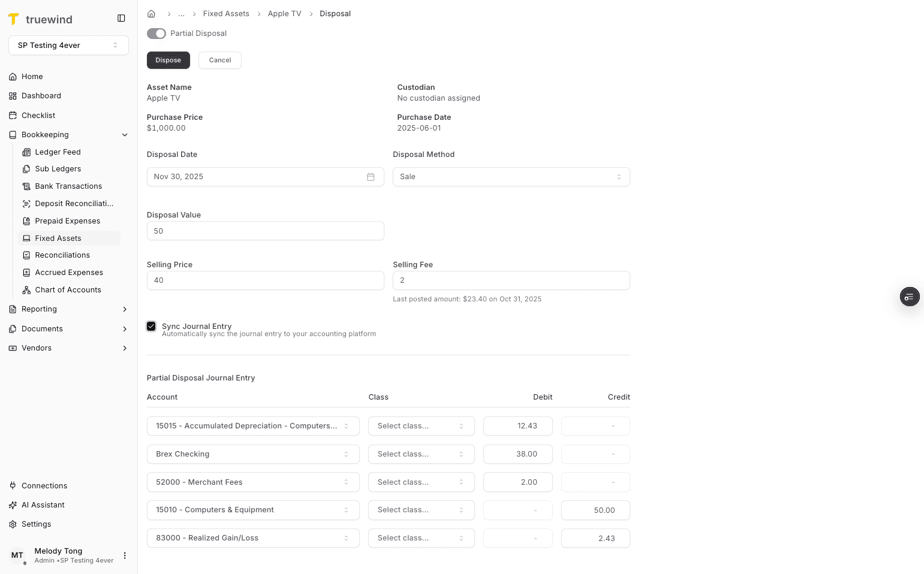
Task: Click the AI Assistant robot icon
Action: pos(13,504)
